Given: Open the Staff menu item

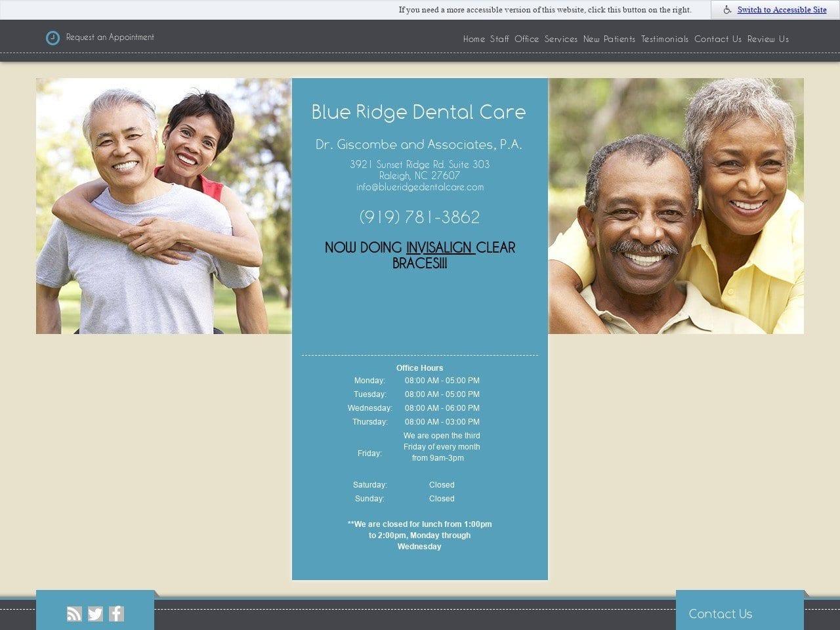Looking at the screenshot, I should pyautogui.click(x=499, y=39).
